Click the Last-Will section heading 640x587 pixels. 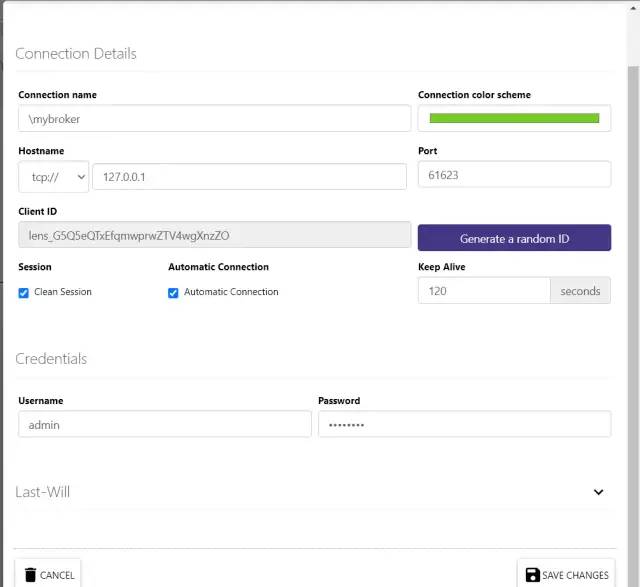tap(42, 492)
